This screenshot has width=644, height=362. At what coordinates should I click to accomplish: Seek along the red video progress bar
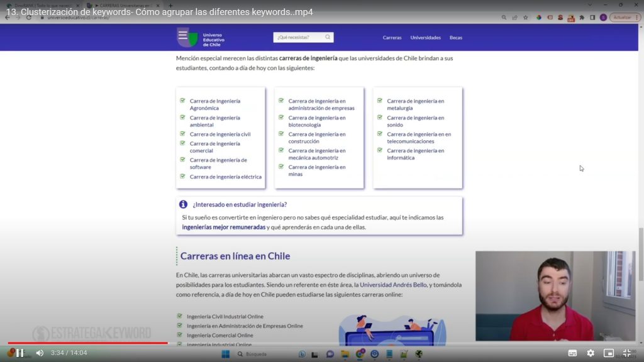point(88,343)
